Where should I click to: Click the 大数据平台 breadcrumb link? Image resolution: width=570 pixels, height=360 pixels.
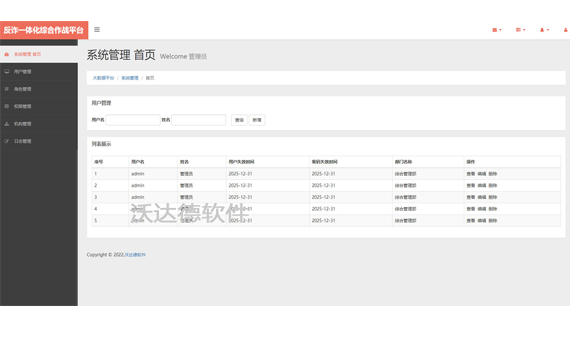(x=103, y=78)
